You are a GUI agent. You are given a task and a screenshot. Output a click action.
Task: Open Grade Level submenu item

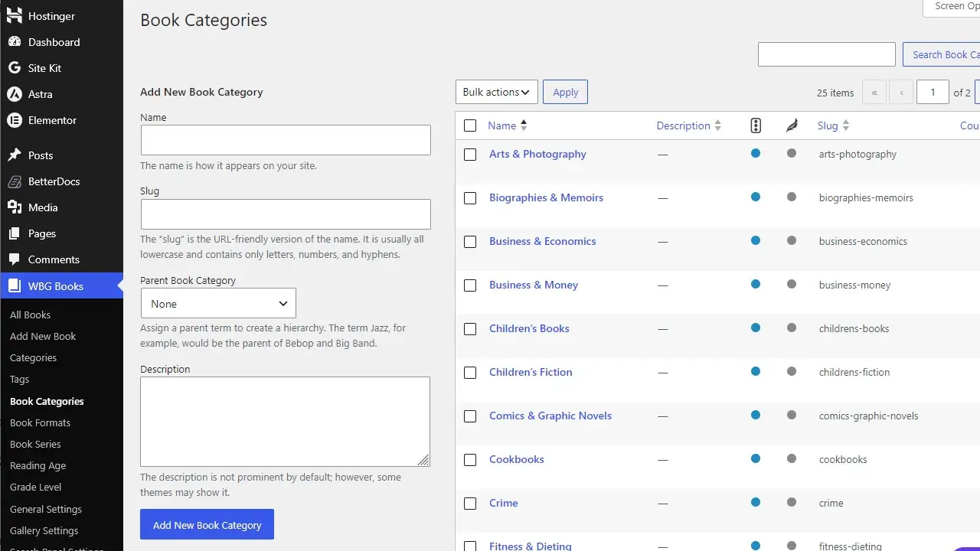point(35,487)
